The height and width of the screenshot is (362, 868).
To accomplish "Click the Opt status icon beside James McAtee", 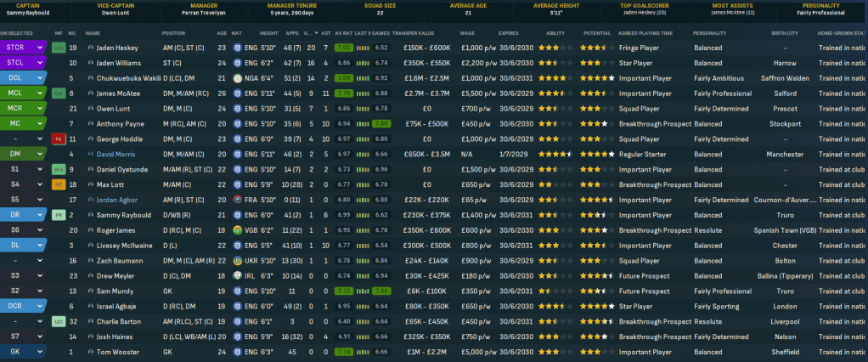I will point(58,93).
